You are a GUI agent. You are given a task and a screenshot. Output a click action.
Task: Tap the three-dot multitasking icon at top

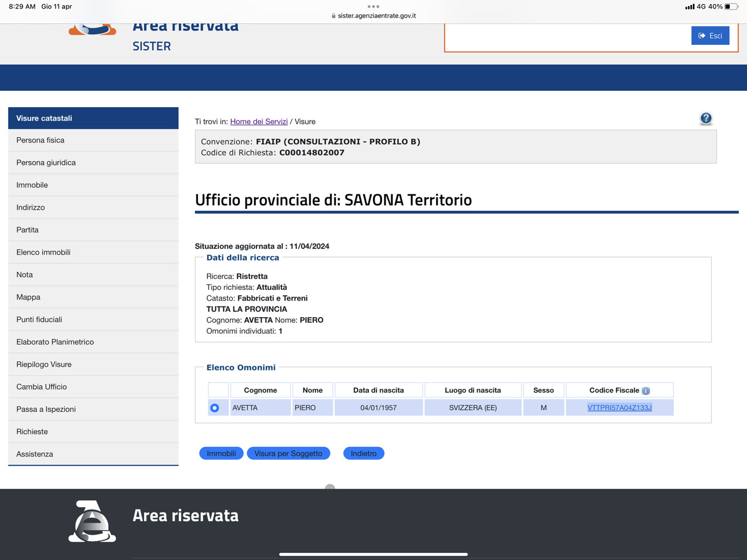point(373,6)
